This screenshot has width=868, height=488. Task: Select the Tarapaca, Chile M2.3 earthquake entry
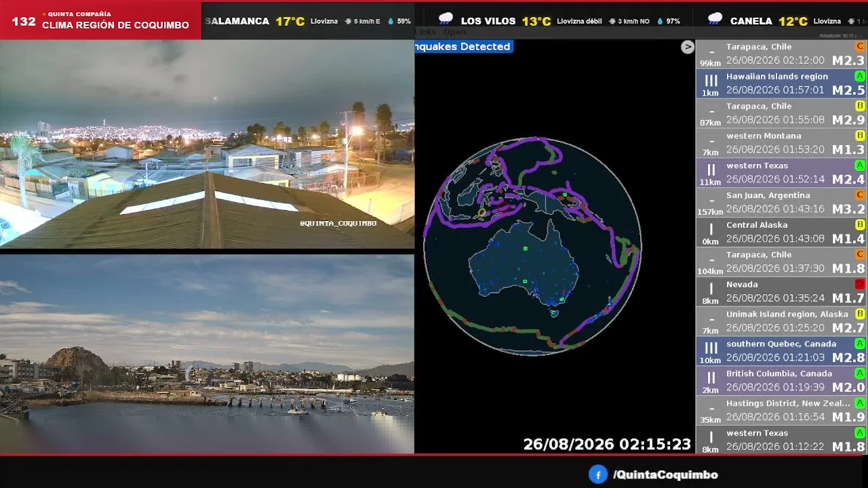[x=781, y=54]
